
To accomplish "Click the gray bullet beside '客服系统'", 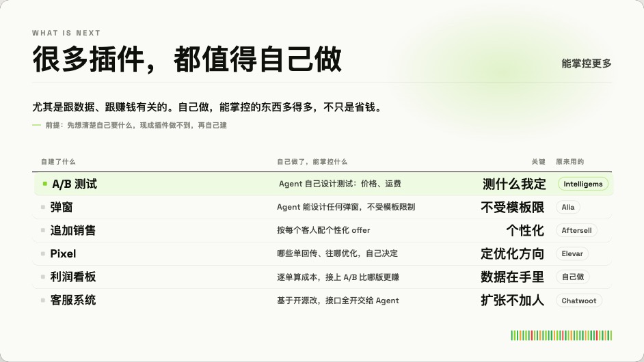I will click(42, 300).
